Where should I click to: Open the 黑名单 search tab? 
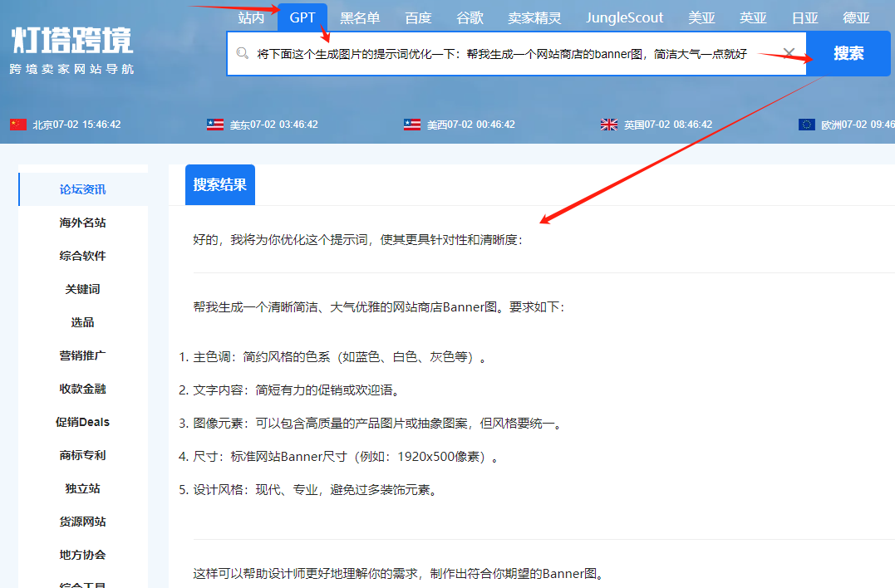[x=360, y=17]
